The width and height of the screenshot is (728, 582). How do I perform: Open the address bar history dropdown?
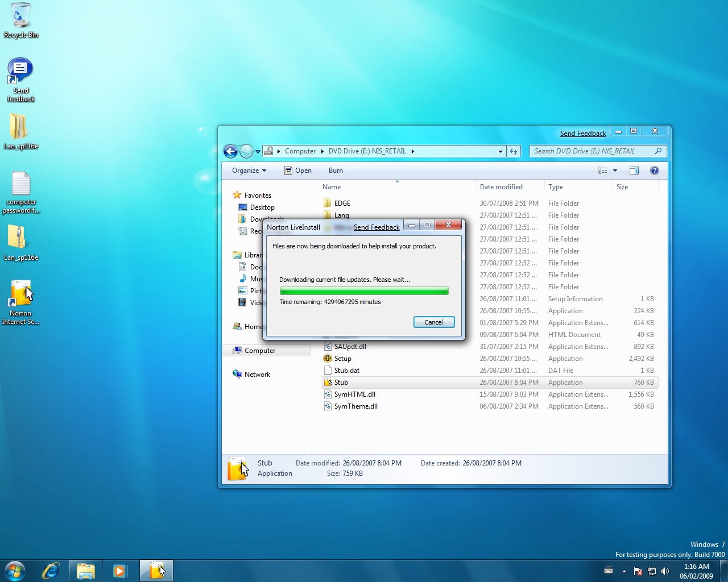500,151
